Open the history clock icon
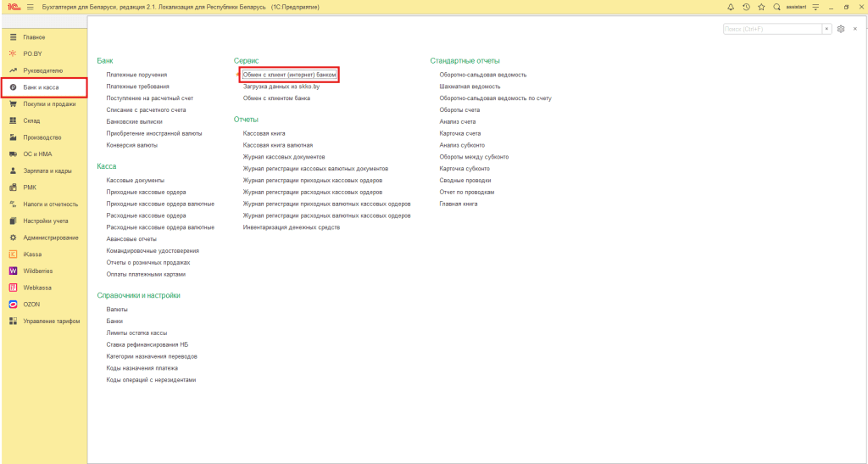 746,7
